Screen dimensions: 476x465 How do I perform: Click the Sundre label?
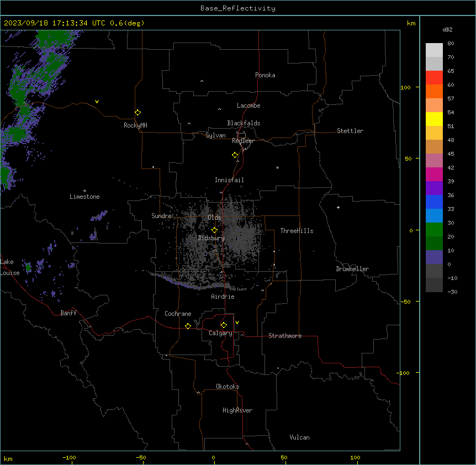tap(161, 216)
